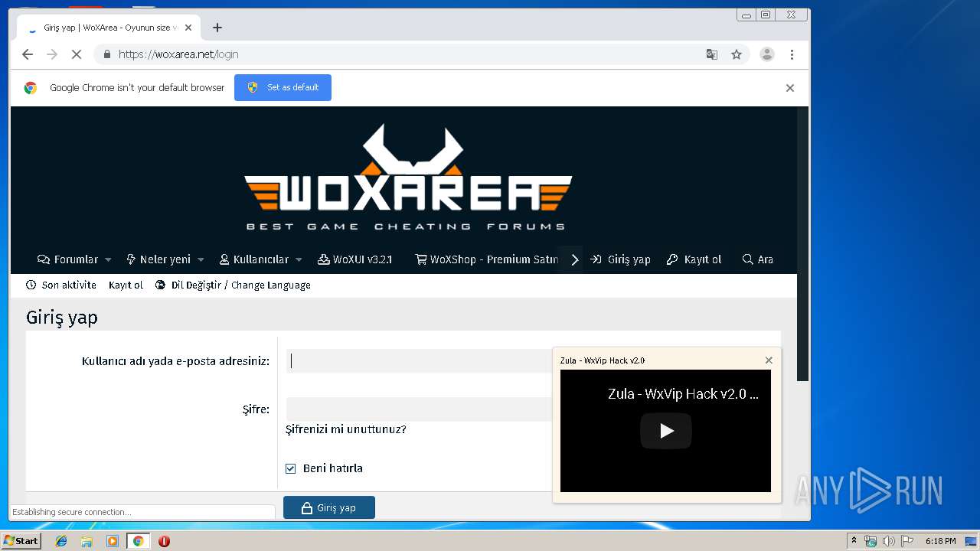Open Dil Değiştir / Change Language
Screen dimensions: 980x551
click(233, 285)
